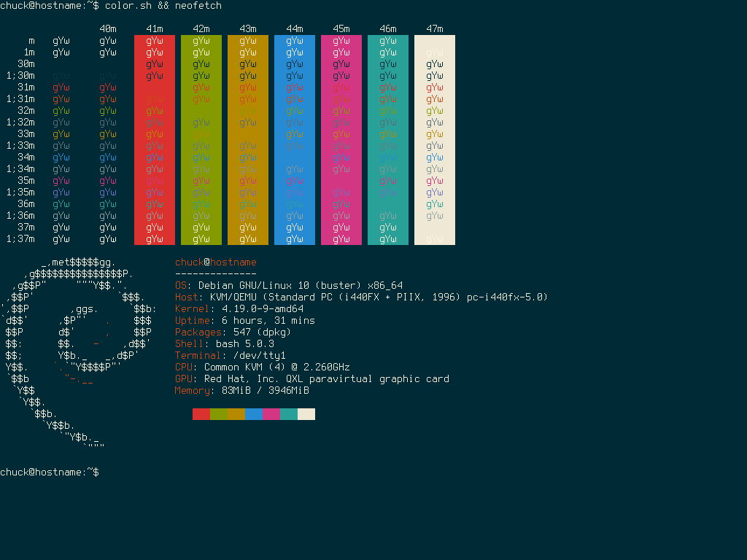The width and height of the screenshot is (747, 560).
Task: Click gYw in 45m column, 1;34m row
Action: tap(341, 169)
